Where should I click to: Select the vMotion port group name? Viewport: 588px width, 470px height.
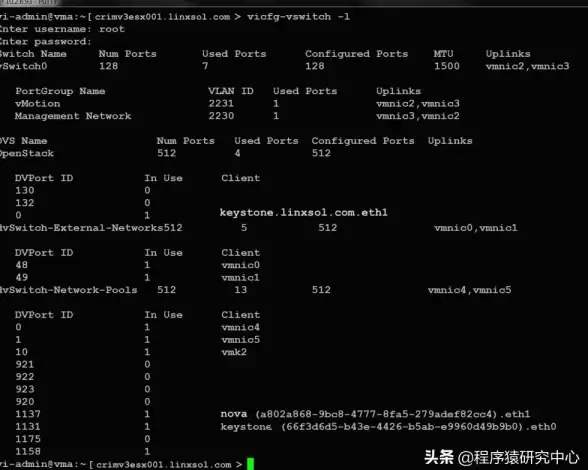click(x=38, y=104)
